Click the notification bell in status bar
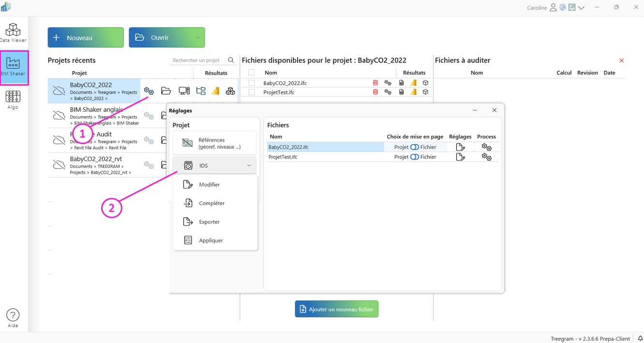Screen dimensions: 644x343 pos(640,339)
